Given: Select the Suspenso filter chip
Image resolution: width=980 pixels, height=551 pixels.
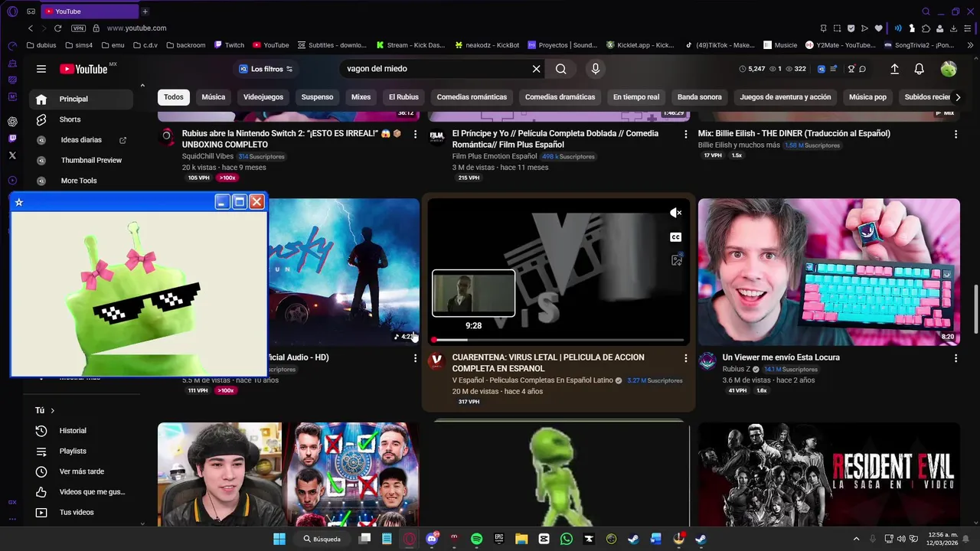Looking at the screenshot, I should click(317, 97).
